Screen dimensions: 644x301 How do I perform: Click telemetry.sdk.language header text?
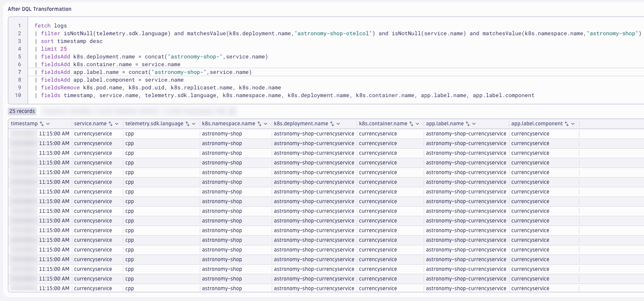(x=154, y=124)
